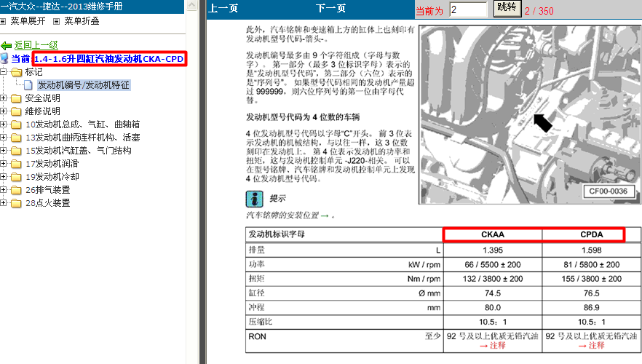
Task: Click the folder icon for 26排气装置
Action: [16, 190]
